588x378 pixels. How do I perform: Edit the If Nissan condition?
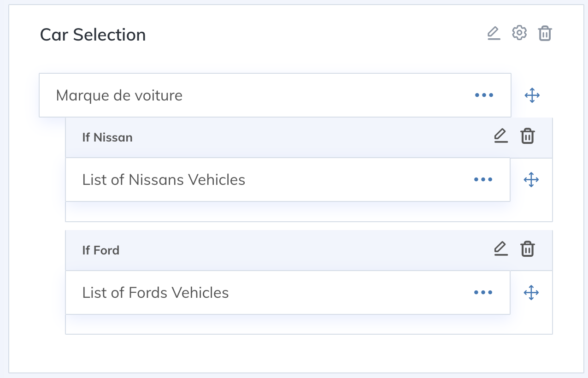tap(501, 136)
